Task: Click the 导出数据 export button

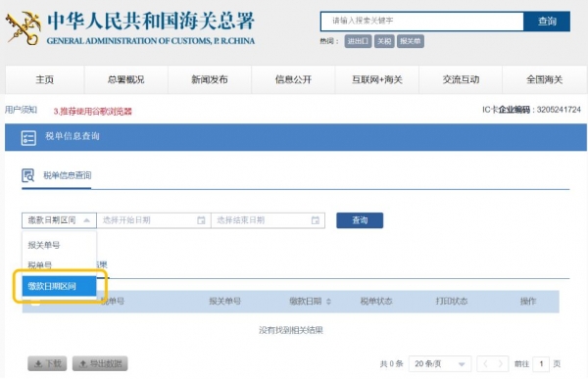Action: pyautogui.click(x=100, y=363)
